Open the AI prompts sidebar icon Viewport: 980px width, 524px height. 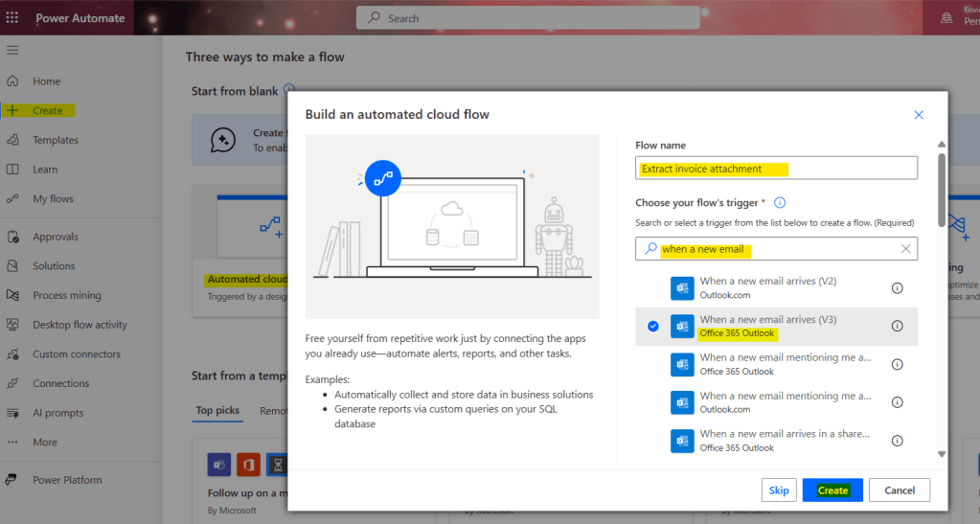point(12,413)
